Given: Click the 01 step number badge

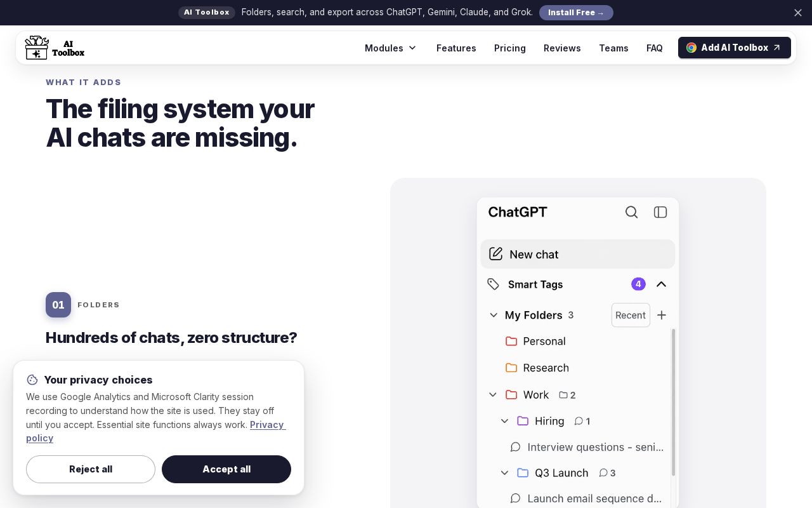Looking at the screenshot, I should pos(58,305).
